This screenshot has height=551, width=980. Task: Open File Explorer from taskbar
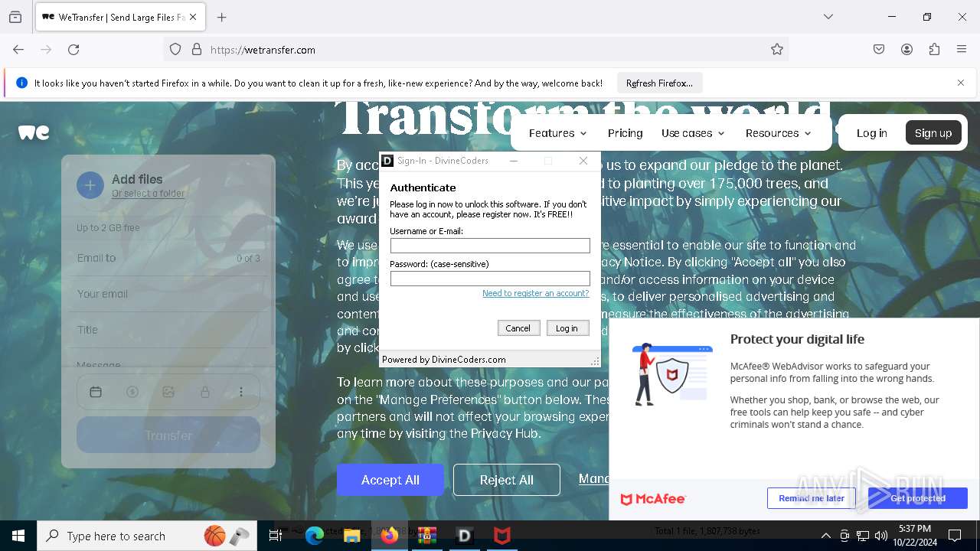point(352,536)
